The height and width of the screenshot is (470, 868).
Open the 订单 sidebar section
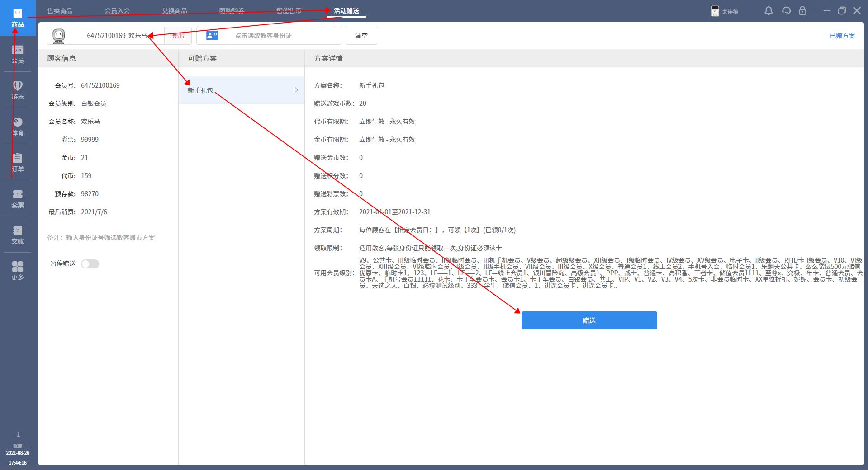[18, 163]
